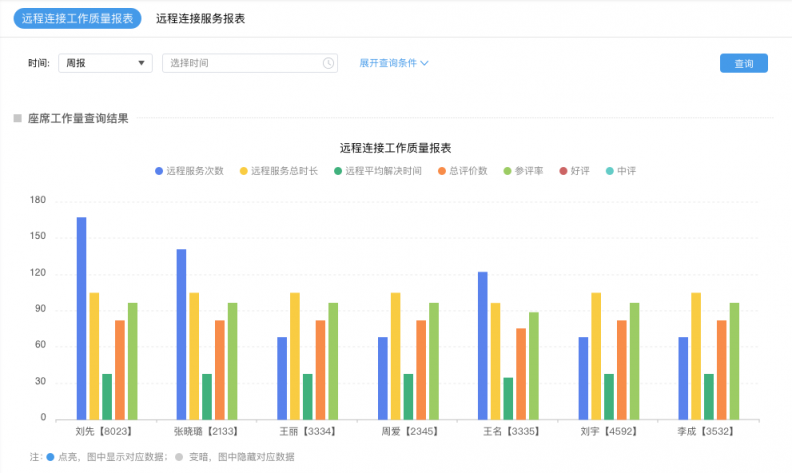Screen dimensions: 792x473
Task: Toggle 远程服务总时长 legend series
Action: 279,171
